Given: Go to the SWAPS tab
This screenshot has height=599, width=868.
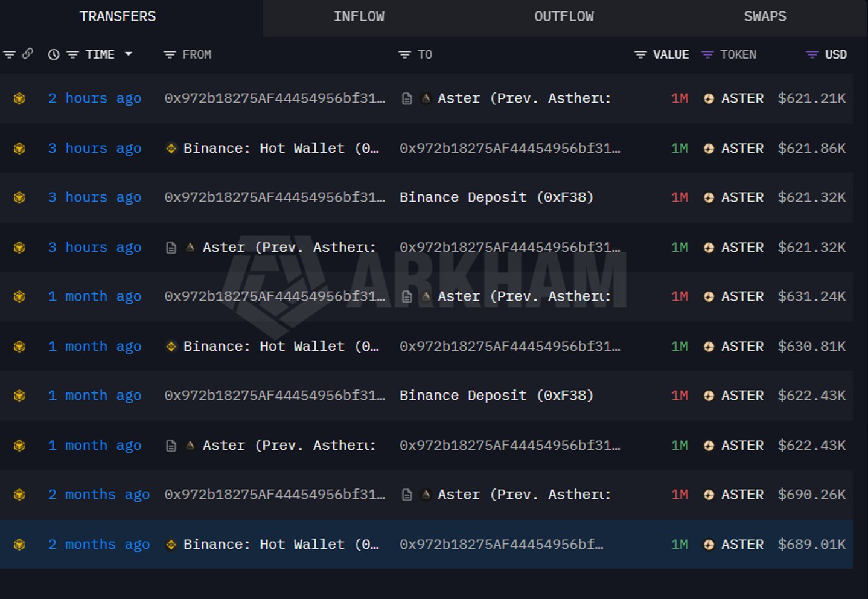Looking at the screenshot, I should point(765,16).
